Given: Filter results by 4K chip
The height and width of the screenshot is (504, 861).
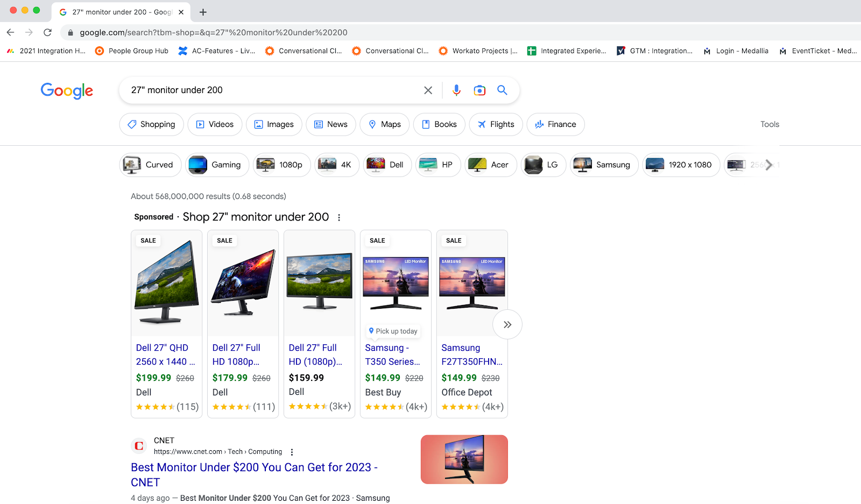Looking at the screenshot, I should click(336, 165).
